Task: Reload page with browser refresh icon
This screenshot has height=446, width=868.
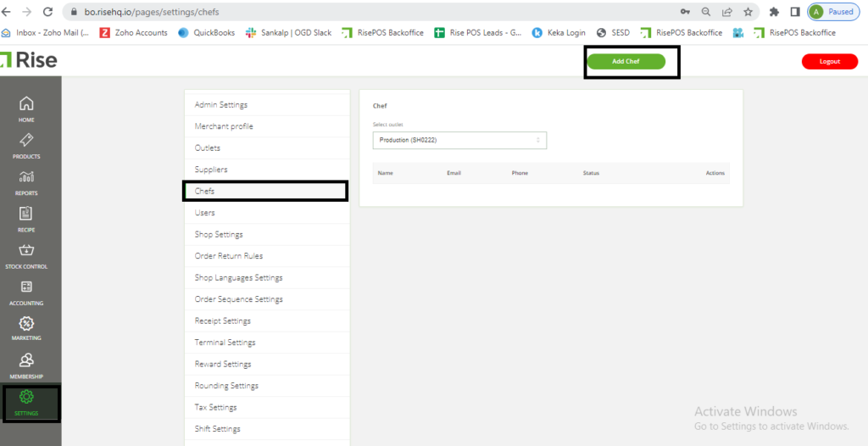Action: point(47,12)
